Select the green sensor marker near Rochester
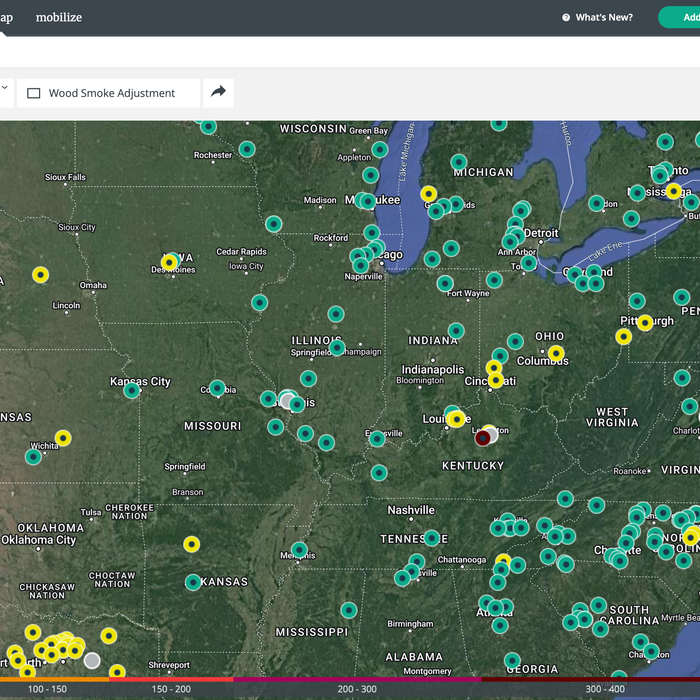This screenshot has width=700, height=700. (x=247, y=149)
